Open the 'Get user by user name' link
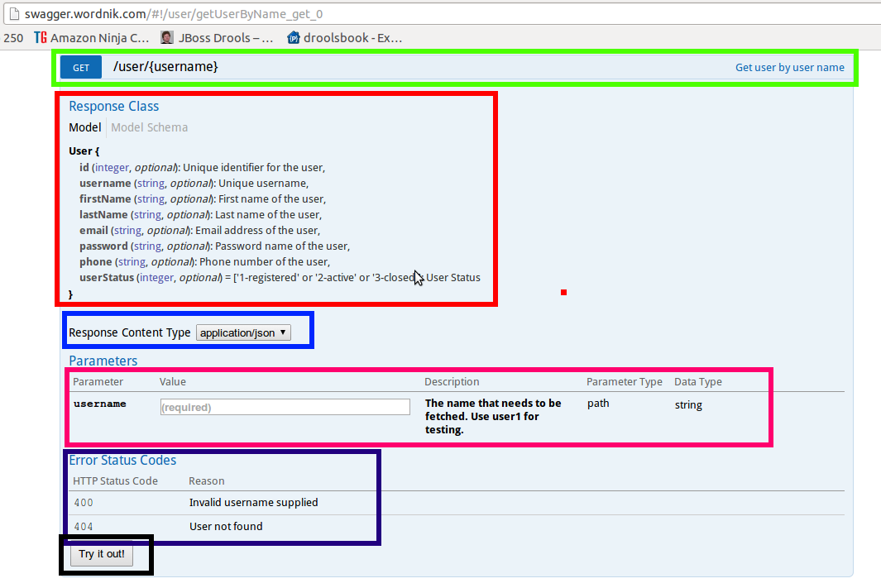Viewport: 881px width, 588px height. pyautogui.click(x=790, y=67)
